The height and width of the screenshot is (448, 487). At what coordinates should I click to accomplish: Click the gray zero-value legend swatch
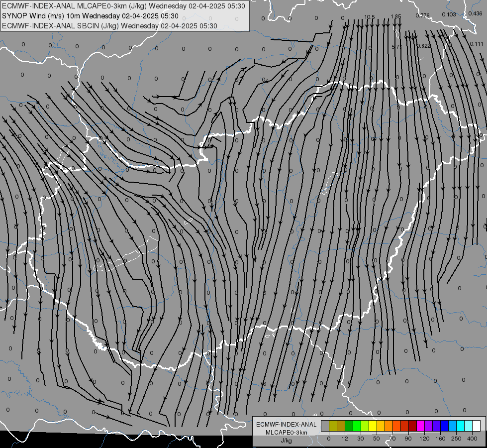coord(325,426)
